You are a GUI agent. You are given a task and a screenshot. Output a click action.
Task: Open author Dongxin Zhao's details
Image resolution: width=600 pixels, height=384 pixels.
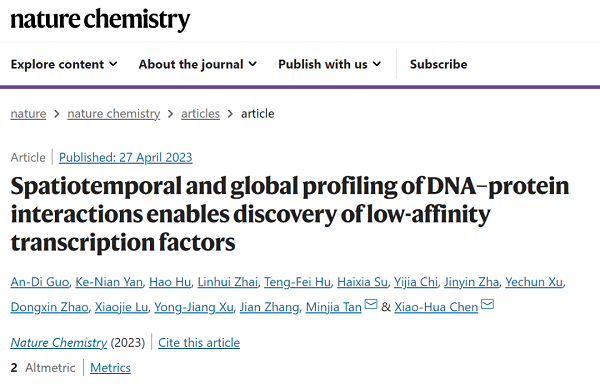(x=49, y=307)
